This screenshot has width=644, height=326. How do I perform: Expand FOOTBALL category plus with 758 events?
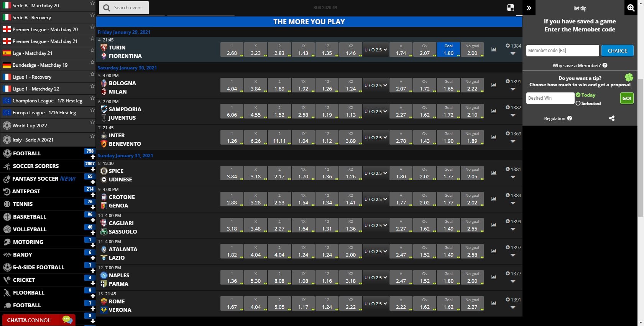(x=92, y=156)
